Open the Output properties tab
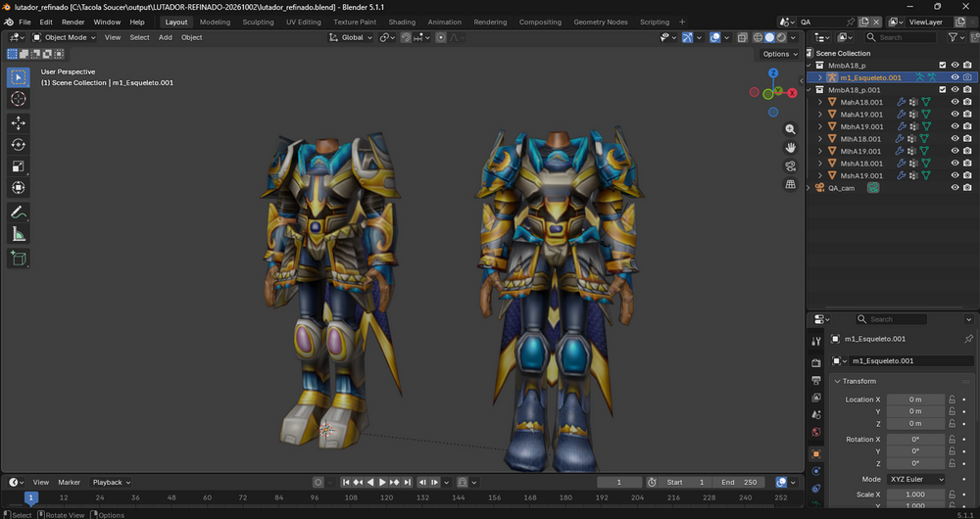 [815, 380]
